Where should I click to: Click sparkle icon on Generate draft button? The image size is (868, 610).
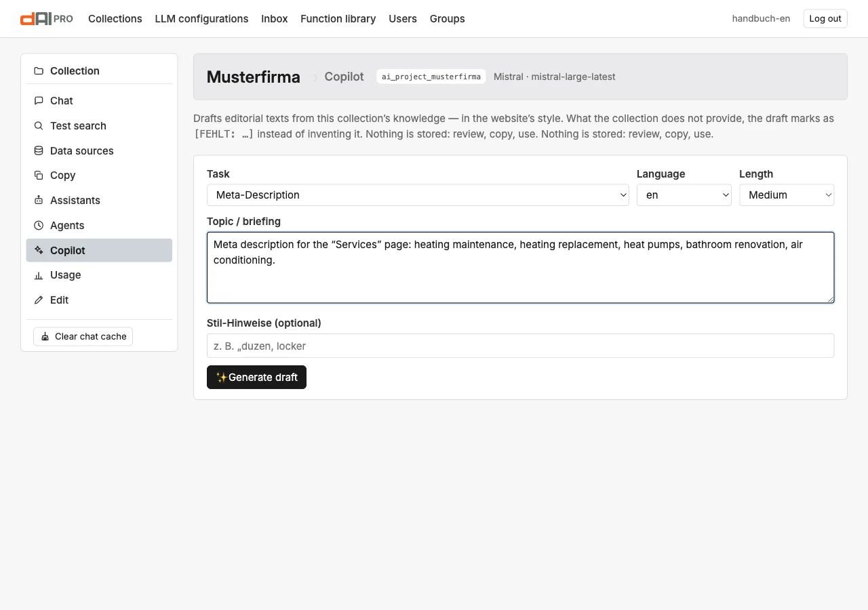coord(221,378)
